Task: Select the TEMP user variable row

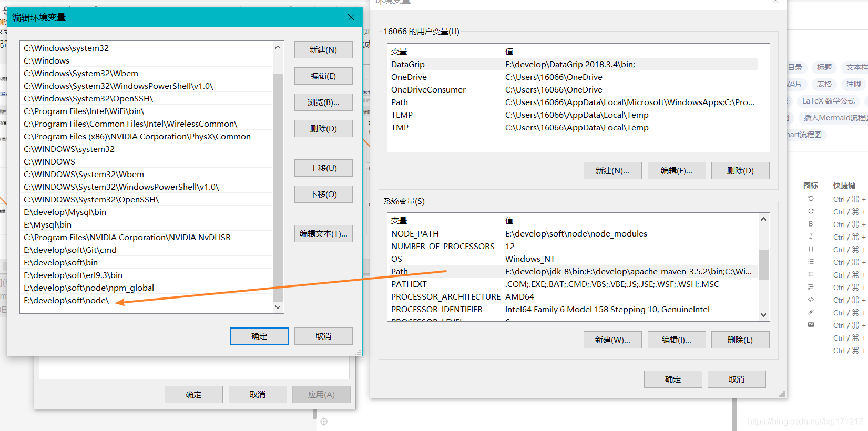Action: [x=573, y=115]
